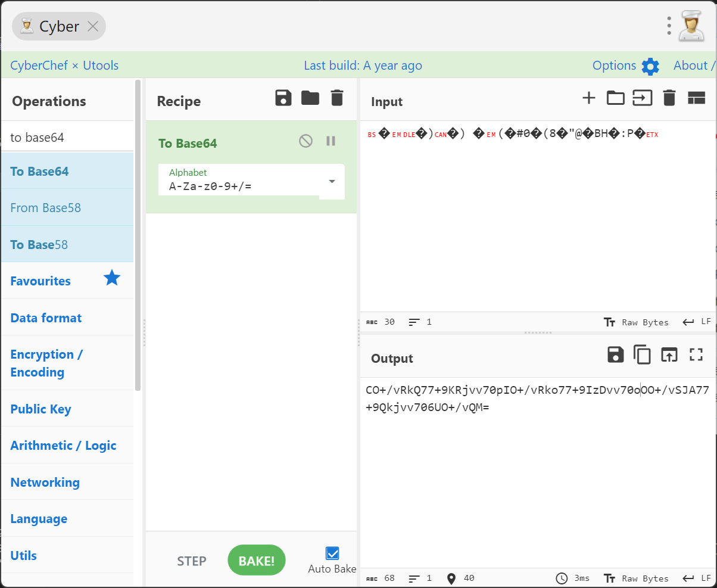
Task: Change output Raw Bytes encoding
Action: click(x=636, y=578)
